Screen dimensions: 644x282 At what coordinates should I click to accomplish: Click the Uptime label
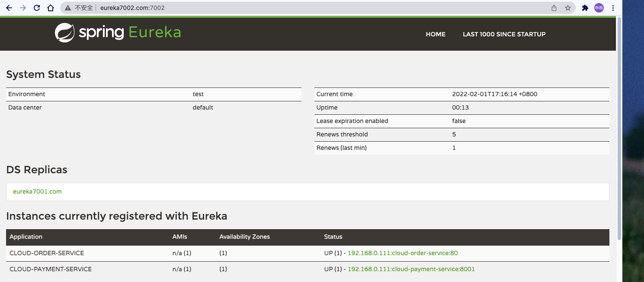[x=327, y=107]
